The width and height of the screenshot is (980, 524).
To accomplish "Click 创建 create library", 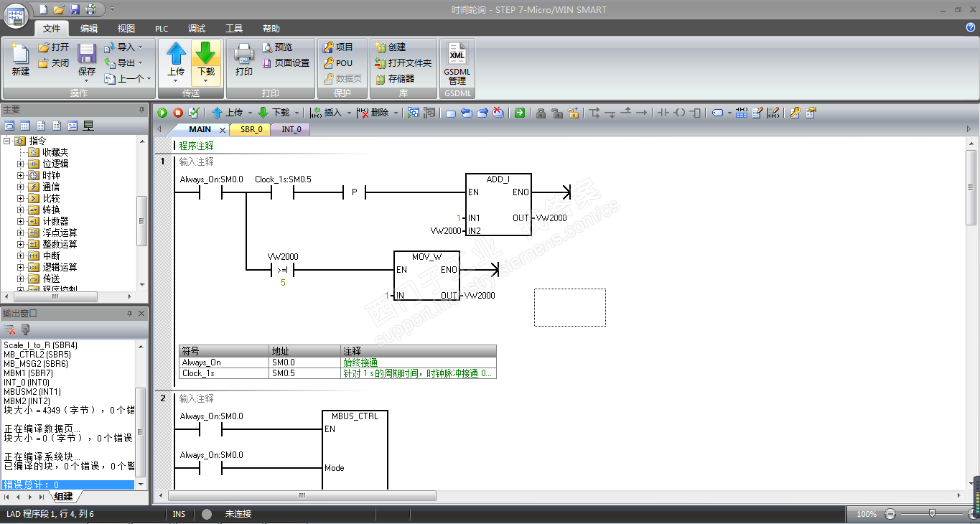I will pos(391,47).
